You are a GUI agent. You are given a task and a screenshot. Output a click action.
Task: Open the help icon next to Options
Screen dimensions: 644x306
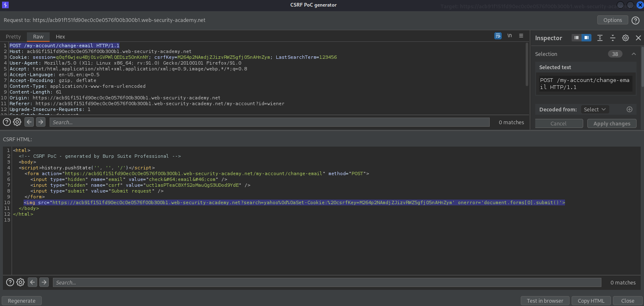[636, 20]
